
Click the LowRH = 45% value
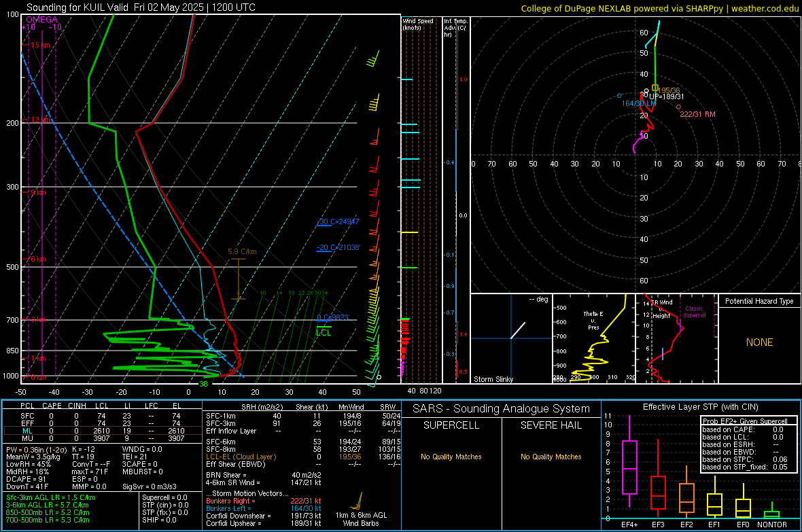click(x=29, y=464)
